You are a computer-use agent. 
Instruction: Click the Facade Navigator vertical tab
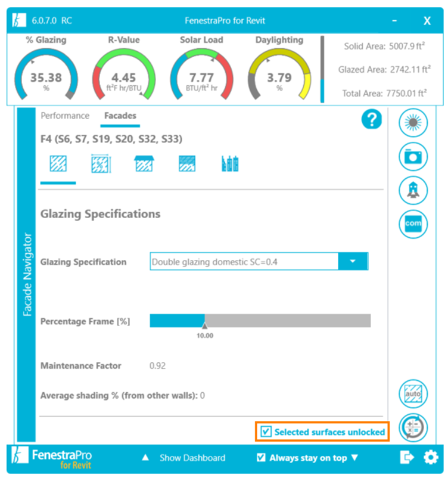[26, 275]
